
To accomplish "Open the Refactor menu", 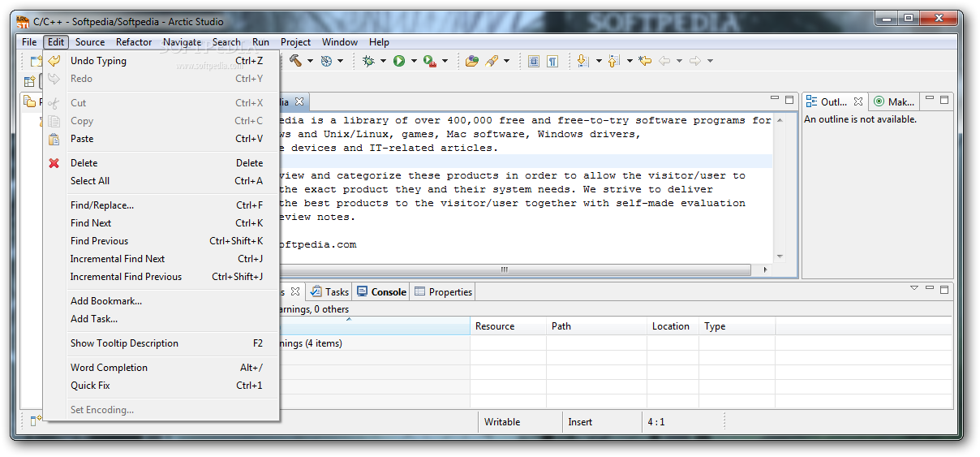I will (x=134, y=42).
